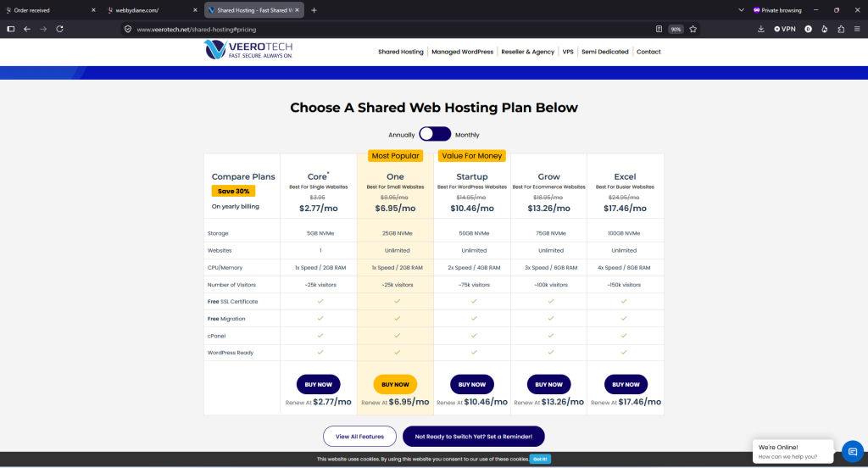Click the Save 30% badge
The height and width of the screenshot is (468, 868).
tap(233, 191)
